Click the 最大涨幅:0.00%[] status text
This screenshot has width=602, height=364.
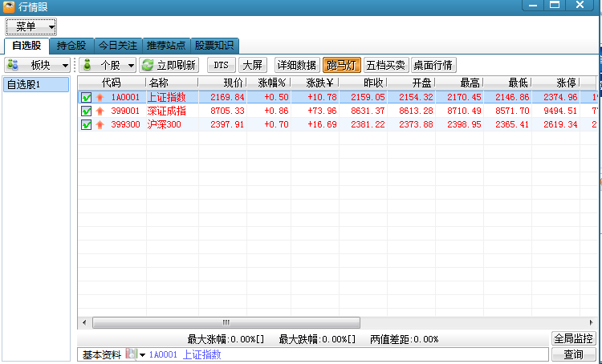tap(226, 339)
